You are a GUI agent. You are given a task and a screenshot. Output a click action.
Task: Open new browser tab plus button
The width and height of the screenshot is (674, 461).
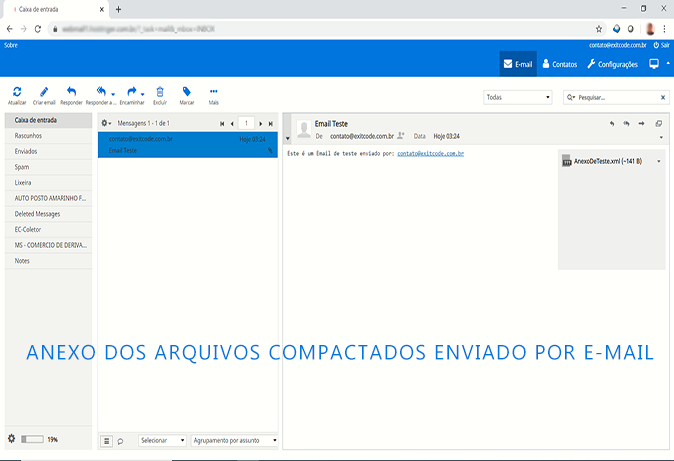[x=118, y=9]
